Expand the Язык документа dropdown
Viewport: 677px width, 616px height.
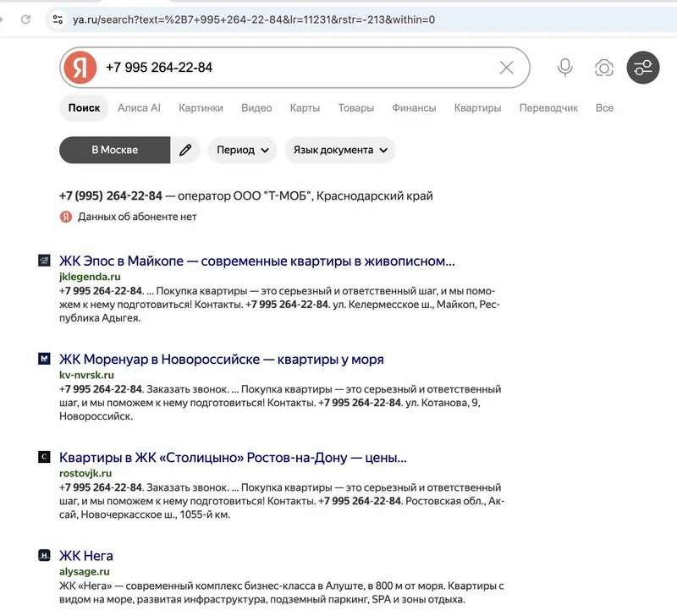tap(340, 151)
